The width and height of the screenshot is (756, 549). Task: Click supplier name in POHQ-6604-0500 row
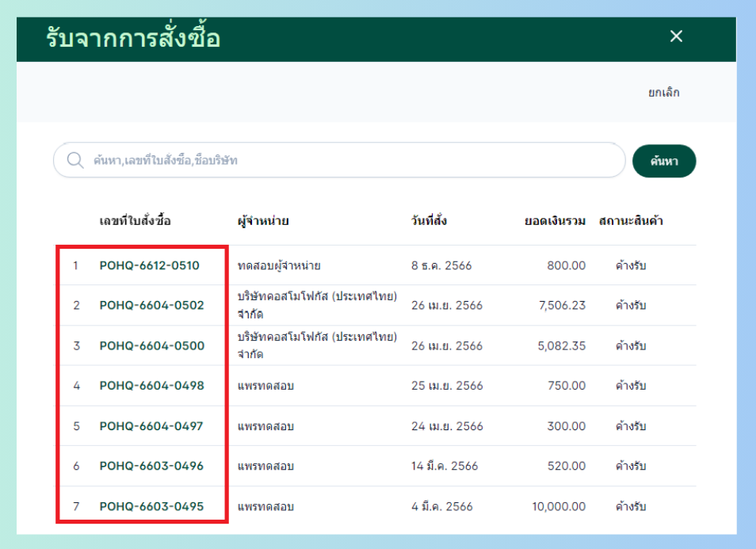click(x=317, y=345)
